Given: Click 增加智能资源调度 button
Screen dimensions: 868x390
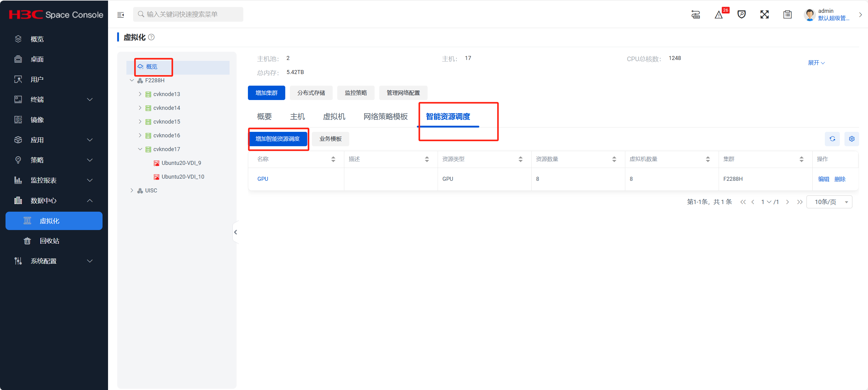Looking at the screenshot, I should [x=277, y=139].
